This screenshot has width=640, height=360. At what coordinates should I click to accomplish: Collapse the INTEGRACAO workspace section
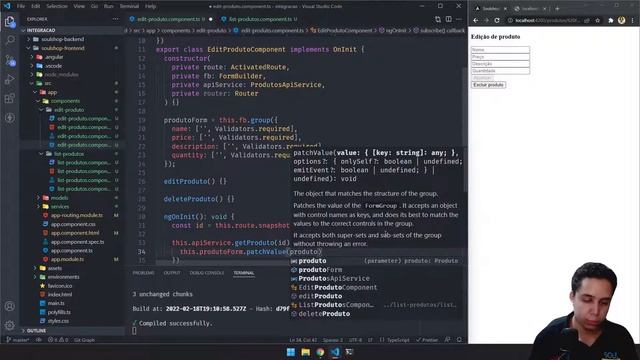coord(40,30)
